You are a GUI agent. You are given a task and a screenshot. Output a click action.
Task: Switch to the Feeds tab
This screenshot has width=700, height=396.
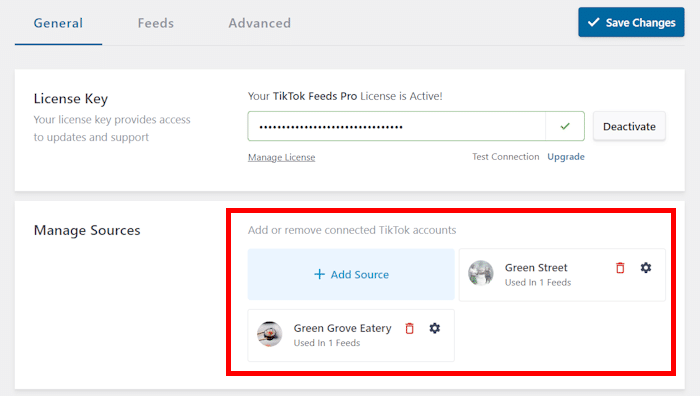[x=156, y=23]
